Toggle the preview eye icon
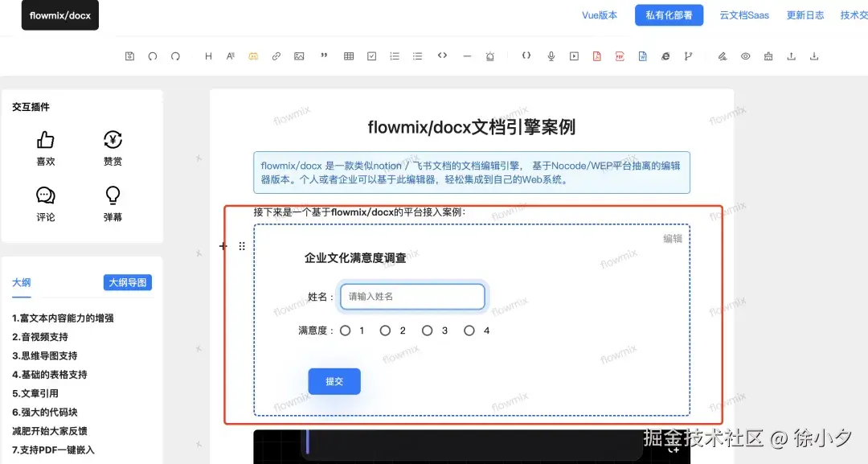 tap(745, 55)
